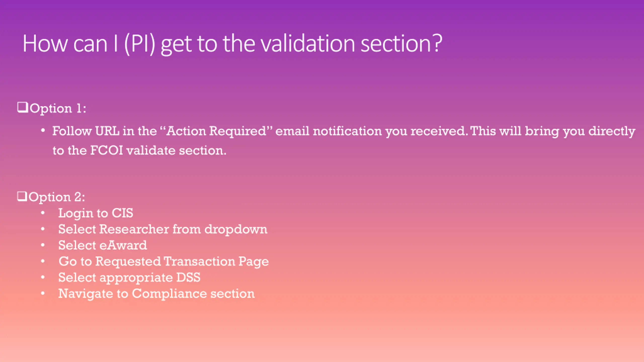Click 'Select Researcher from dropdown' line
Image resolution: width=644 pixels, height=362 pixels.
[163, 229]
